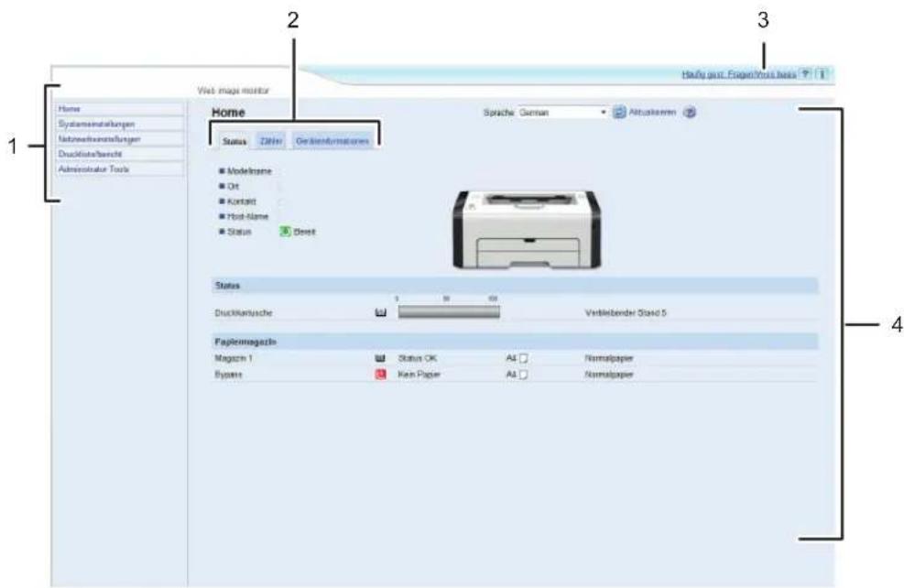Switch to the Status tab
This screenshot has width=904, height=588.
pos(234,141)
